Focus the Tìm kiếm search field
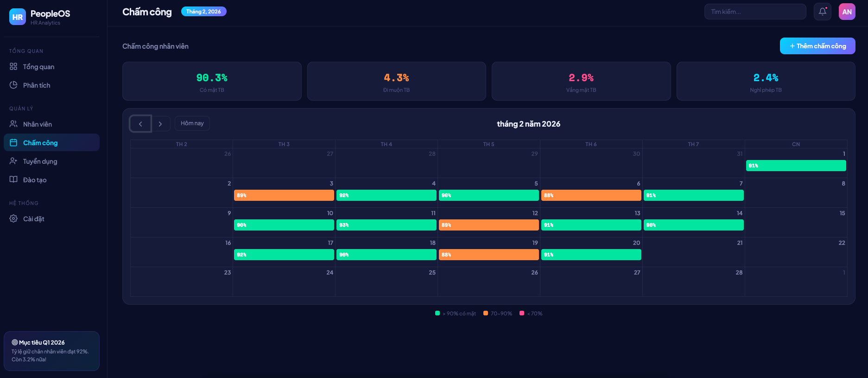The width and height of the screenshot is (868, 378). pyautogui.click(x=755, y=12)
